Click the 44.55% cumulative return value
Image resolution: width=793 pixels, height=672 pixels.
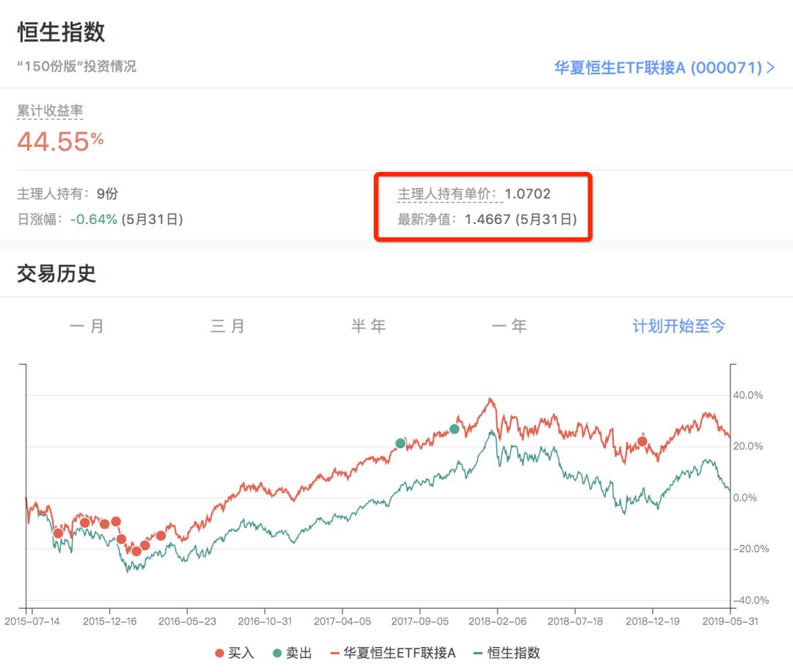coord(60,141)
